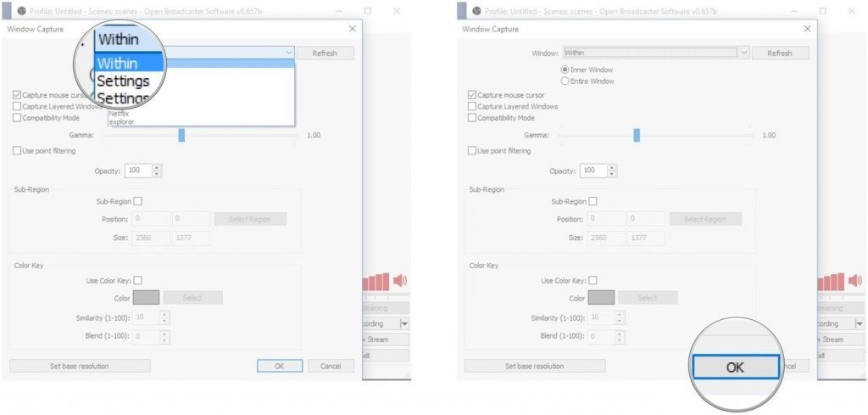Click Size field showing 1377 in Inner Window dialog

(646, 238)
